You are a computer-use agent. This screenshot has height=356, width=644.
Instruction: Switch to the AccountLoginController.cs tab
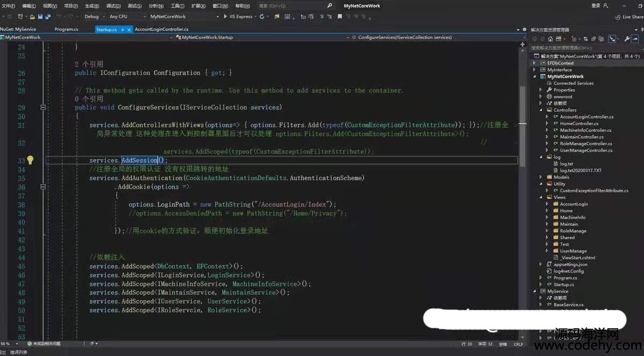tap(162, 29)
